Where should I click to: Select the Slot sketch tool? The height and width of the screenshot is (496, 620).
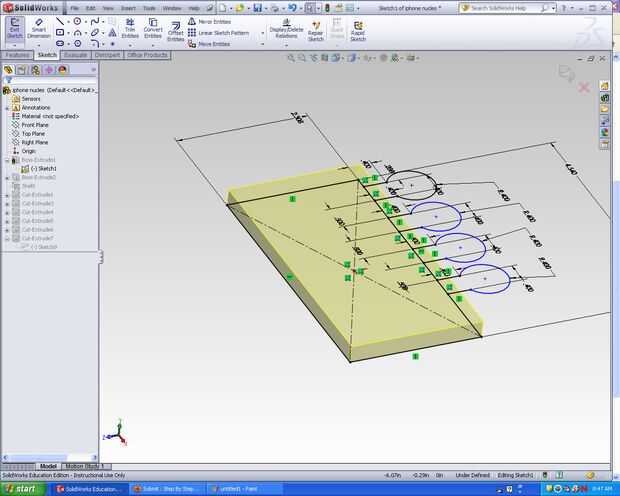pyautogui.click(x=60, y=44)
